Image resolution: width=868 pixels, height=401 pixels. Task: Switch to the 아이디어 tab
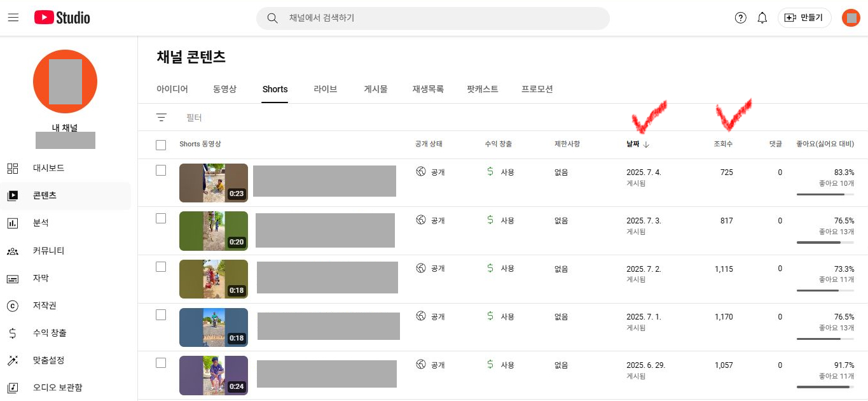(x=172, y=89)
